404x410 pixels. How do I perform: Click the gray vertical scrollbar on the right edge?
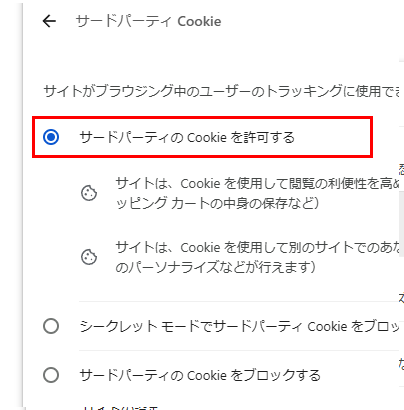401,224
